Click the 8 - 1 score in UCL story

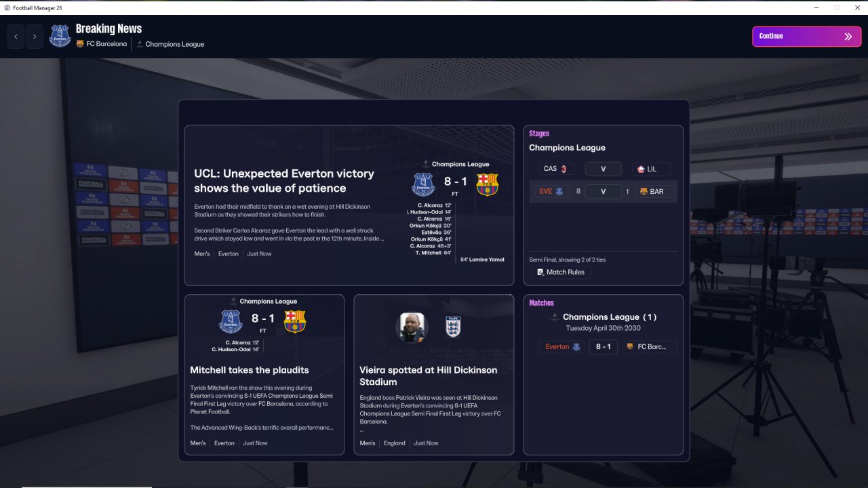pyautogui.click(x=455, y=182)
